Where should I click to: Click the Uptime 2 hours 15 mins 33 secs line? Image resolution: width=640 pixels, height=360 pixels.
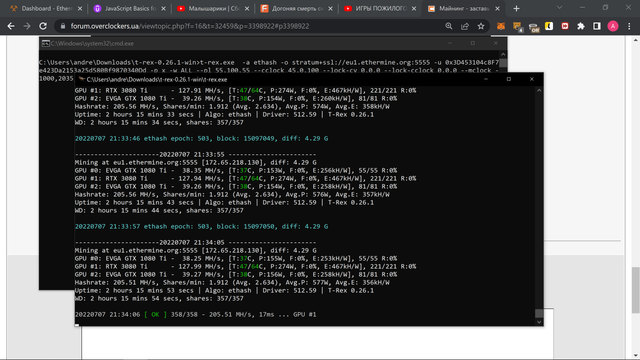pos(224,114)
